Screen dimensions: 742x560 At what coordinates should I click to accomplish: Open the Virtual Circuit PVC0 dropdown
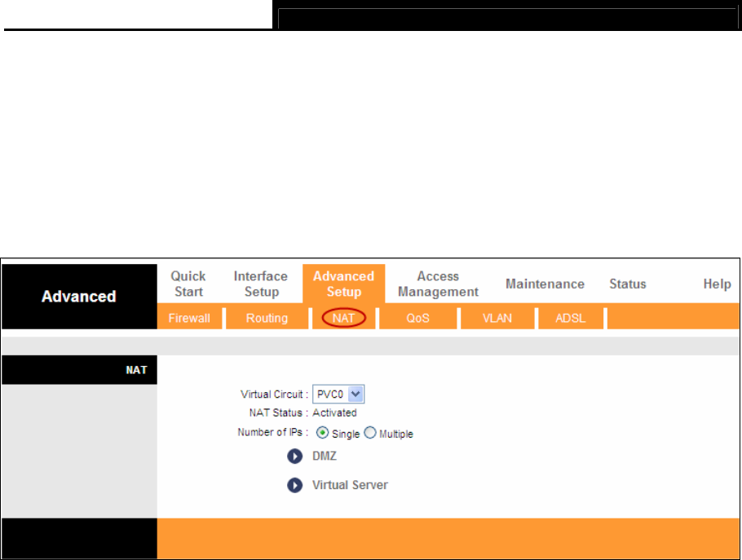coord(338,394)
